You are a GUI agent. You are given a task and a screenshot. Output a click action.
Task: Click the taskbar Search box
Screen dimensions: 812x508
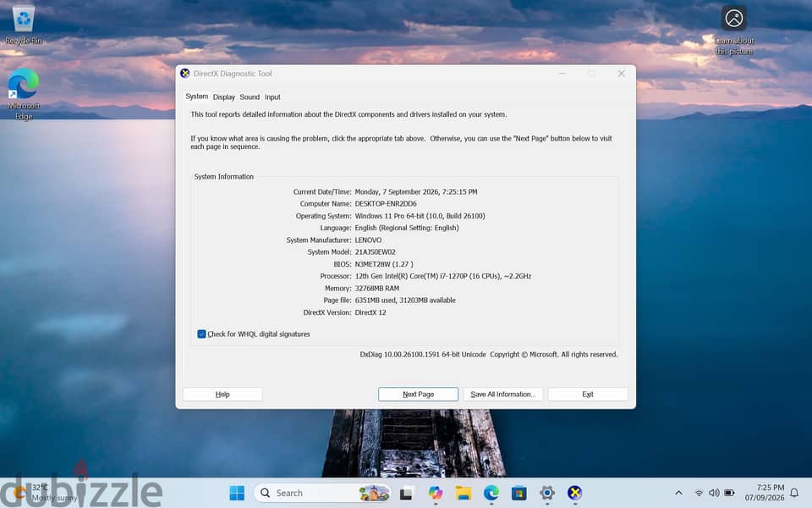pos(322,493)
